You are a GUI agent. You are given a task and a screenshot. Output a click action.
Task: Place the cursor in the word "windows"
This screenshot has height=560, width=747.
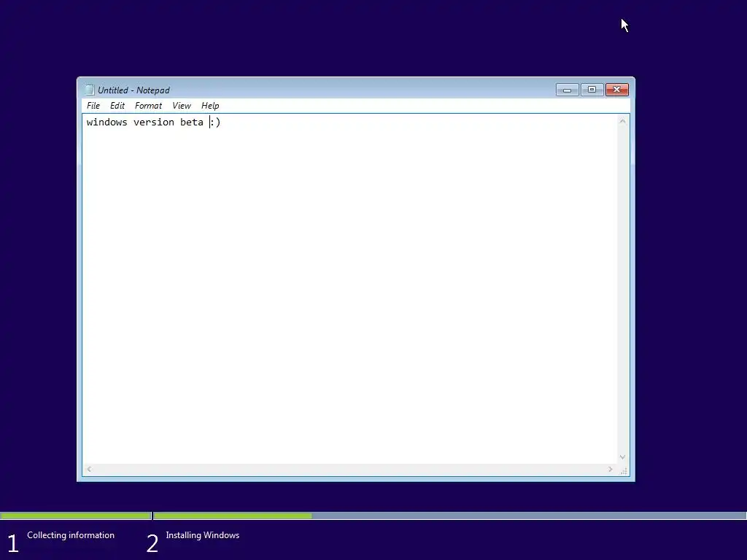click(107, 122)
